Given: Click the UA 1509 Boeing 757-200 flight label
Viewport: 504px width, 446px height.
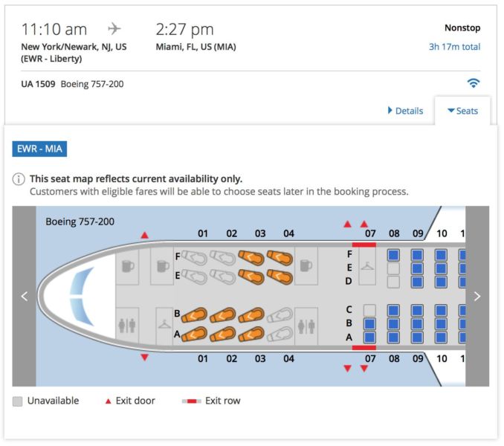Looking at the screenshot, I should [73, 84].
